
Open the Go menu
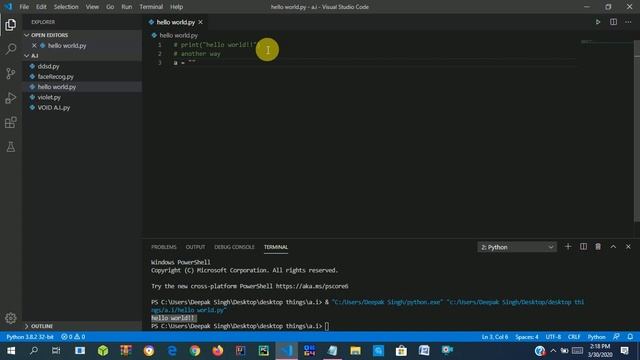[x=110, y=7]
